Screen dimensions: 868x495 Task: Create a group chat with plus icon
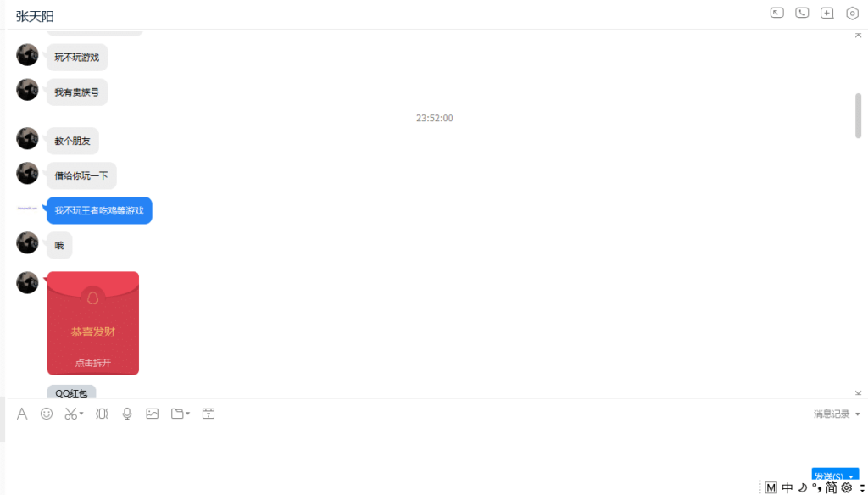pos(827,14)
